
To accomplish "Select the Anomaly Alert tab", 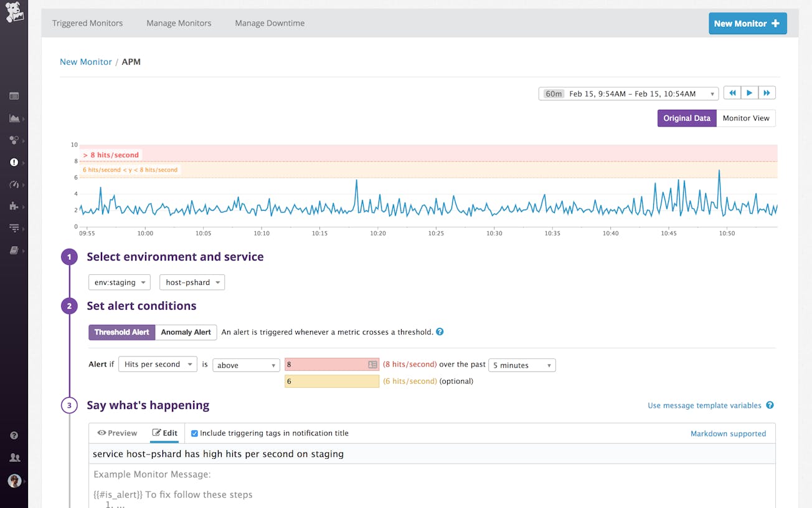I will coord(186,332).
